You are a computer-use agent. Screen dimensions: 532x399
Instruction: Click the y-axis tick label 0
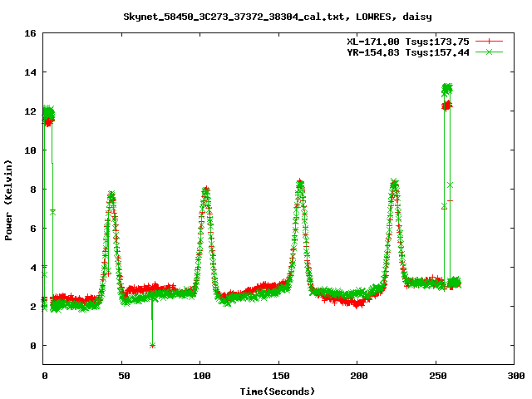33,346
